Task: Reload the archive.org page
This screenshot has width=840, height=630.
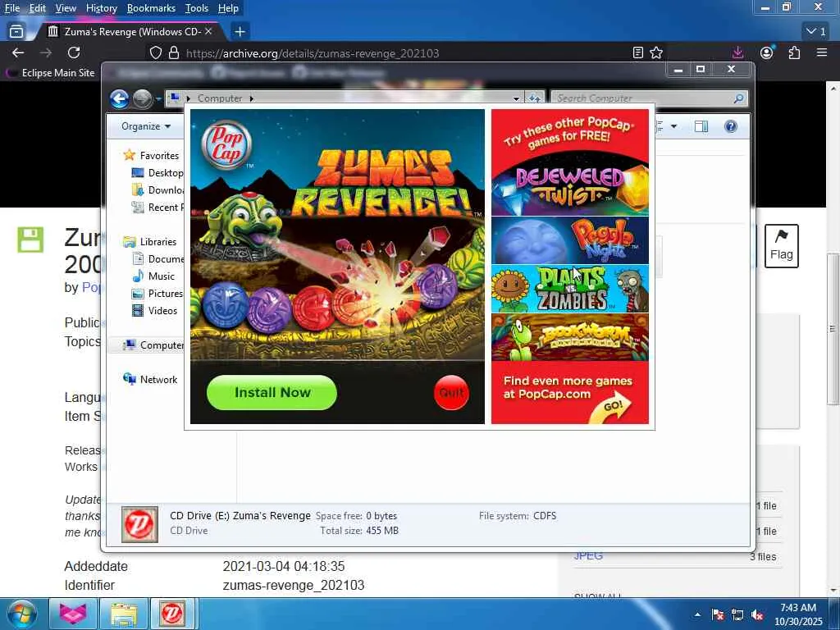Action: [x=74, y=52]
